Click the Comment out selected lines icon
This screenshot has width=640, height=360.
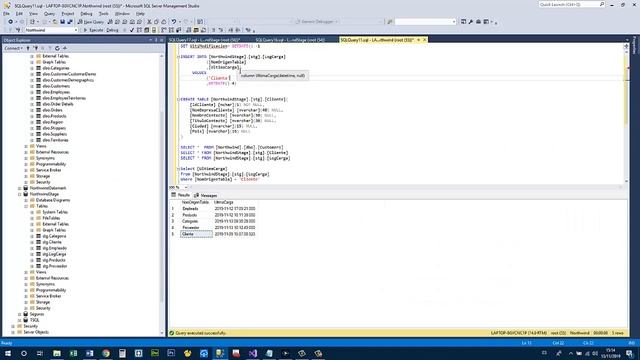click(x=213, y=30)
